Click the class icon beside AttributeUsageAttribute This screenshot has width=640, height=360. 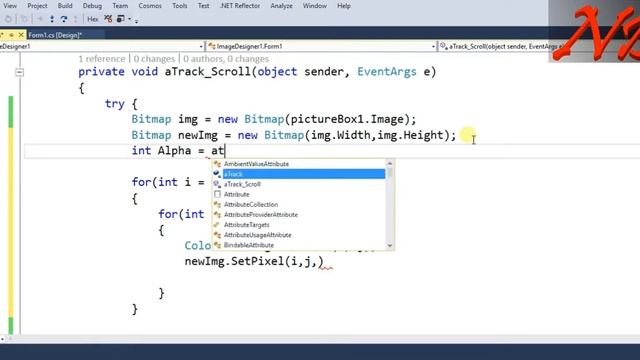217,236
